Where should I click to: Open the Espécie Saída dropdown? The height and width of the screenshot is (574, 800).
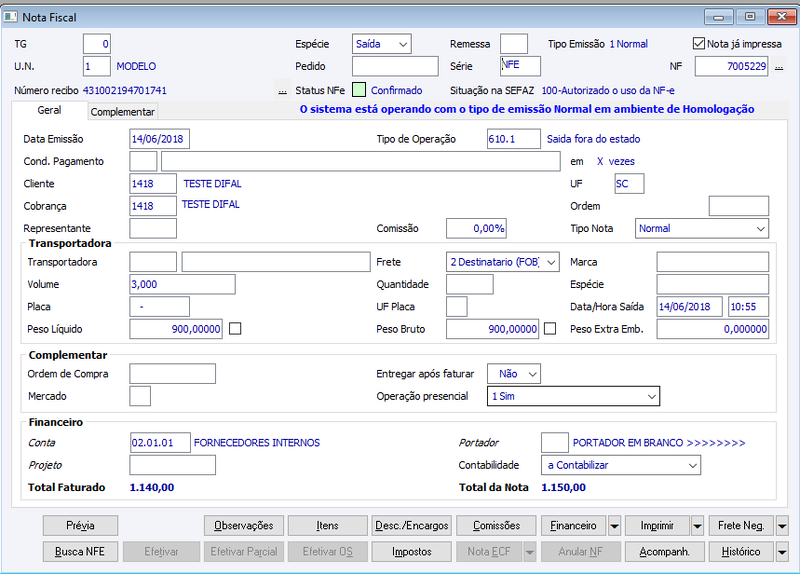[382, 44]
